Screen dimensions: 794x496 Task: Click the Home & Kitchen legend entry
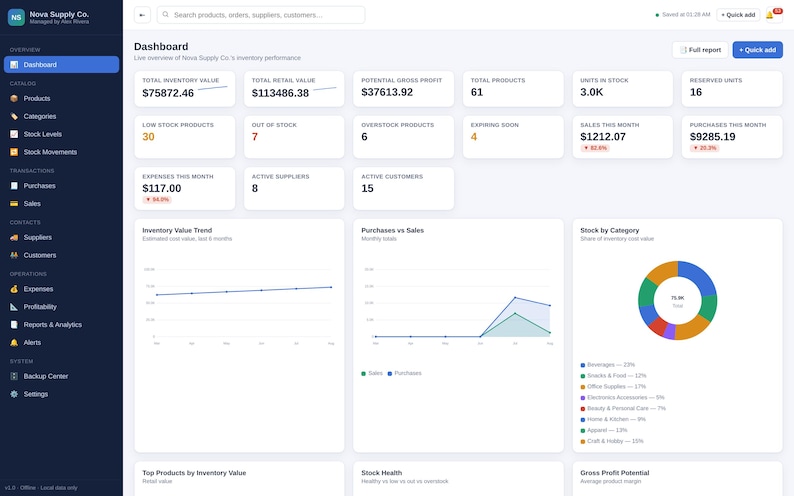tap(613, 419)
